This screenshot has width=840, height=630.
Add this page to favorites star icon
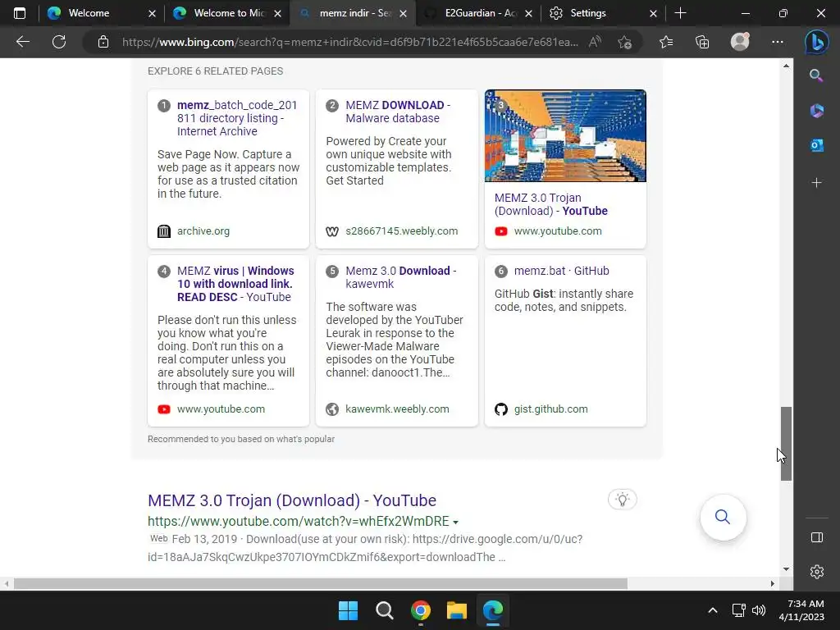tap(624, 42)
